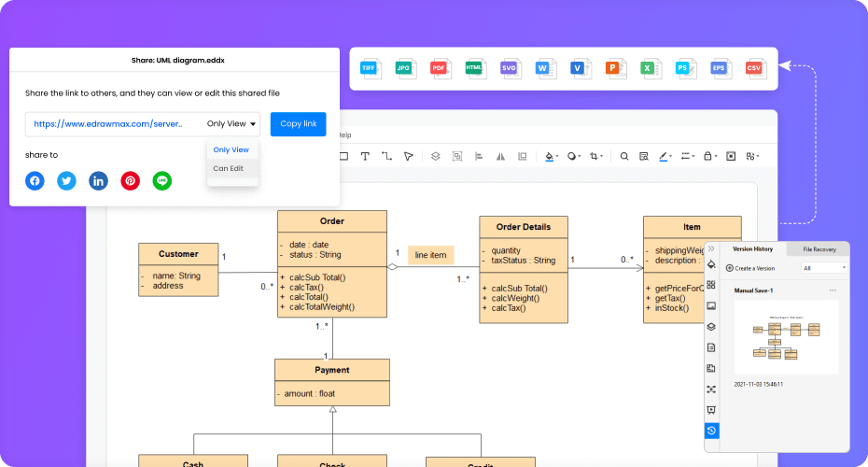Switch to Version History tab
Screen dimensions: 868x467
[x=752, y=249]
